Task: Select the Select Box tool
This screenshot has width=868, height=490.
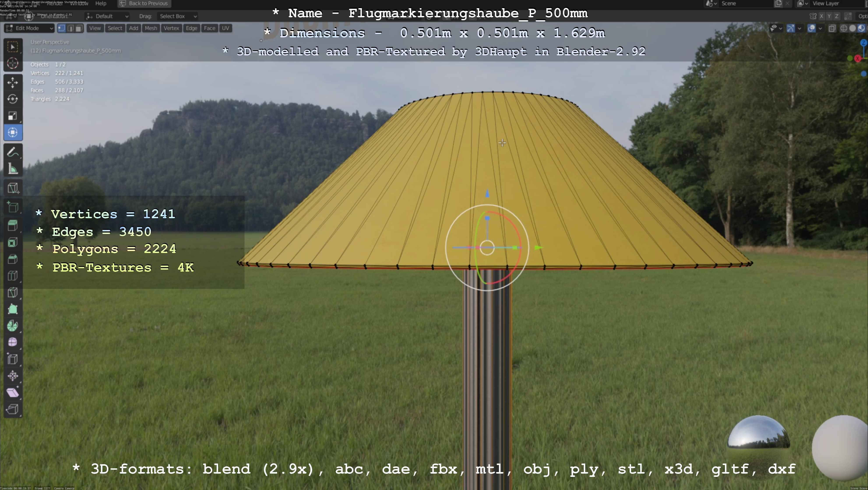Action: [x=13, y=47]
